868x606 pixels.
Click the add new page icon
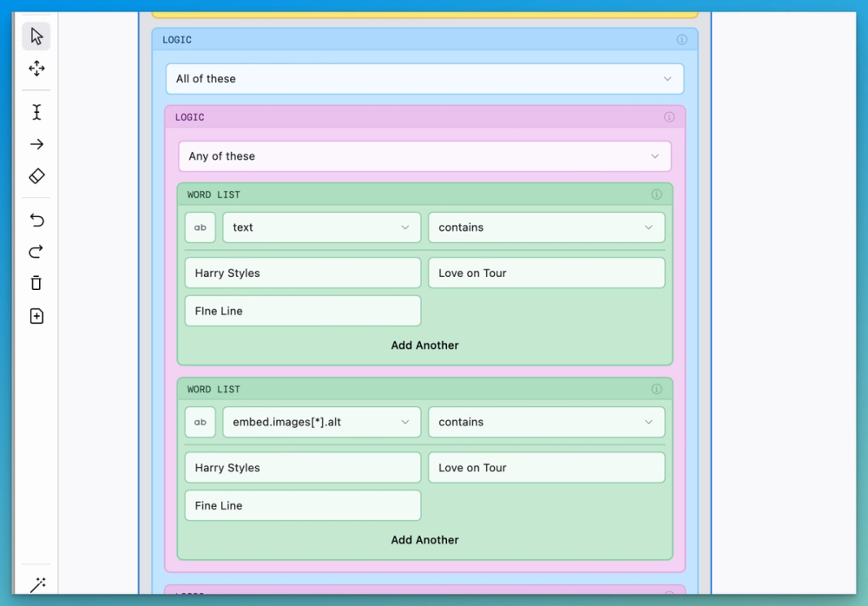36,316
